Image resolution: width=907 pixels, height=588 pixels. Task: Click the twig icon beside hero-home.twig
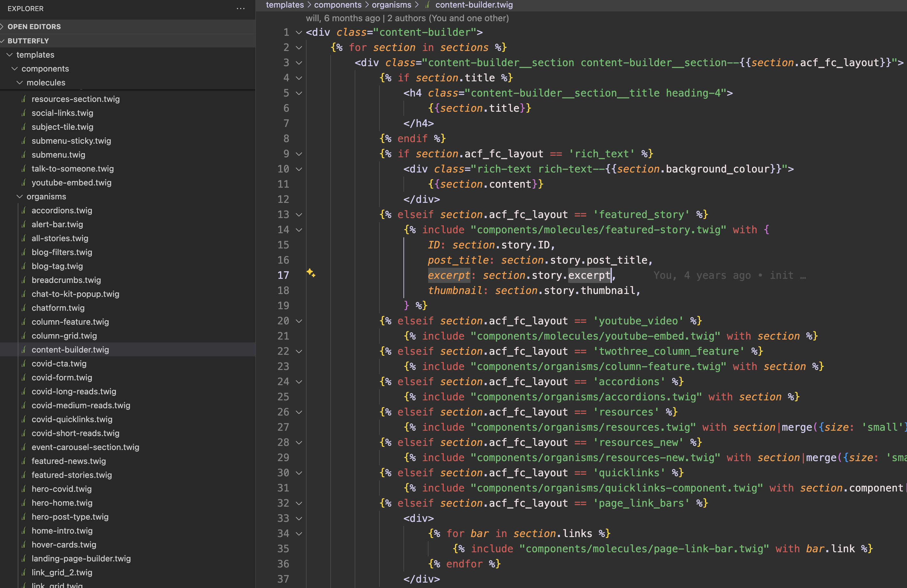click(x=24, y=503)
